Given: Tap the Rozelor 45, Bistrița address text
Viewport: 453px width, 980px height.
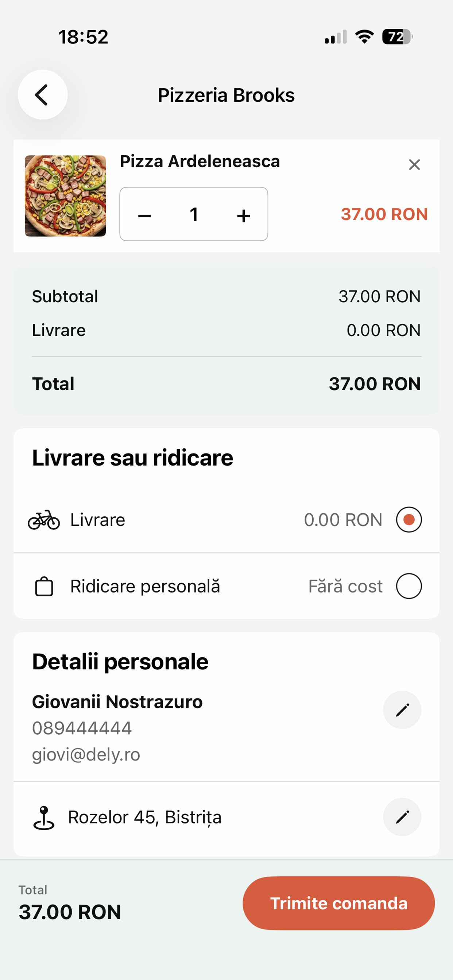Looking at the screenshot, I should pos(145,817).
